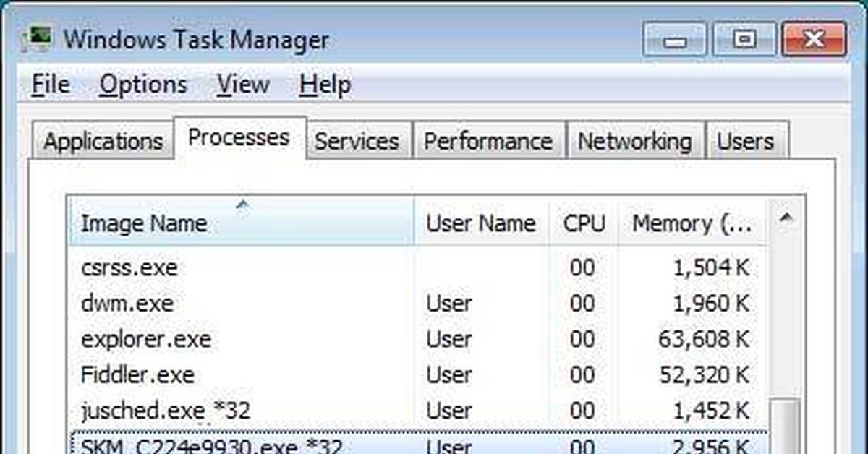Click the scrollbar up arrow
Viewport: 868px width, 454px height.
[x=786, y=218]
